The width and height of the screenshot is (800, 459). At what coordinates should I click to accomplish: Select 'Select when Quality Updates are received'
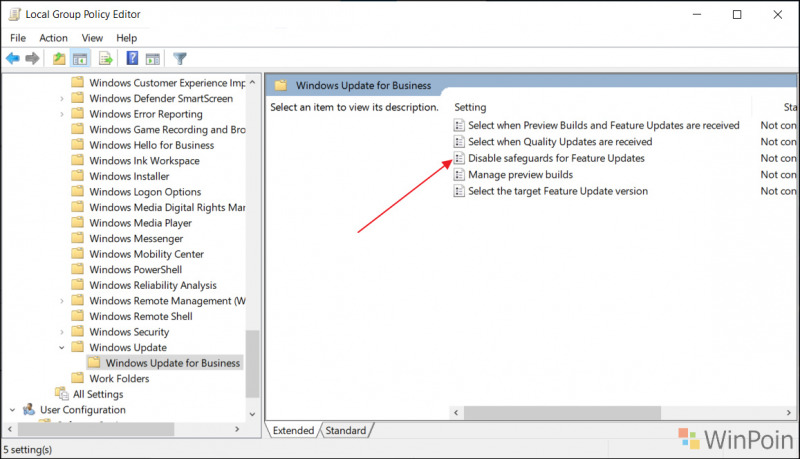coord(560,141)
